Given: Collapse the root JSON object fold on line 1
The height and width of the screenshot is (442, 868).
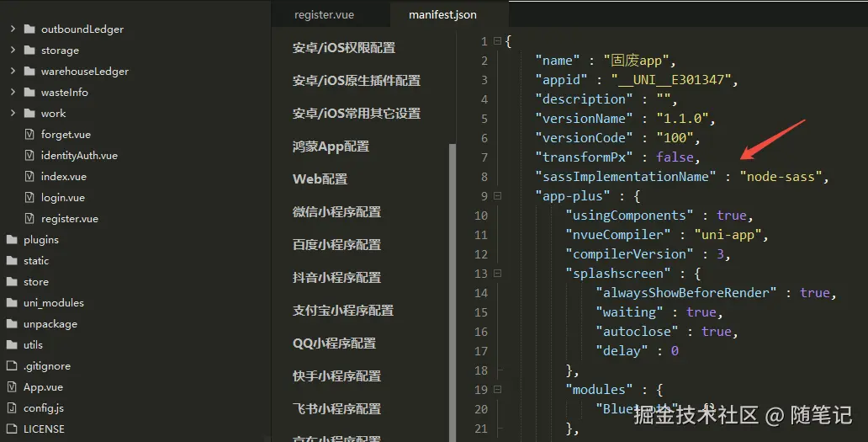Looking at the screenshot, I should point(497,41).
